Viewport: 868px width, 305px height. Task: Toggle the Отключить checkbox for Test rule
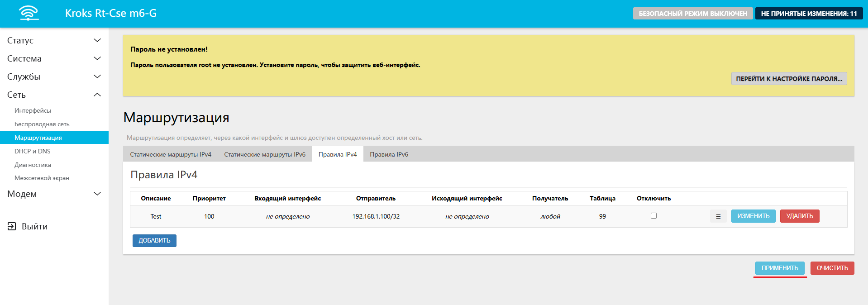click(653, 216)
